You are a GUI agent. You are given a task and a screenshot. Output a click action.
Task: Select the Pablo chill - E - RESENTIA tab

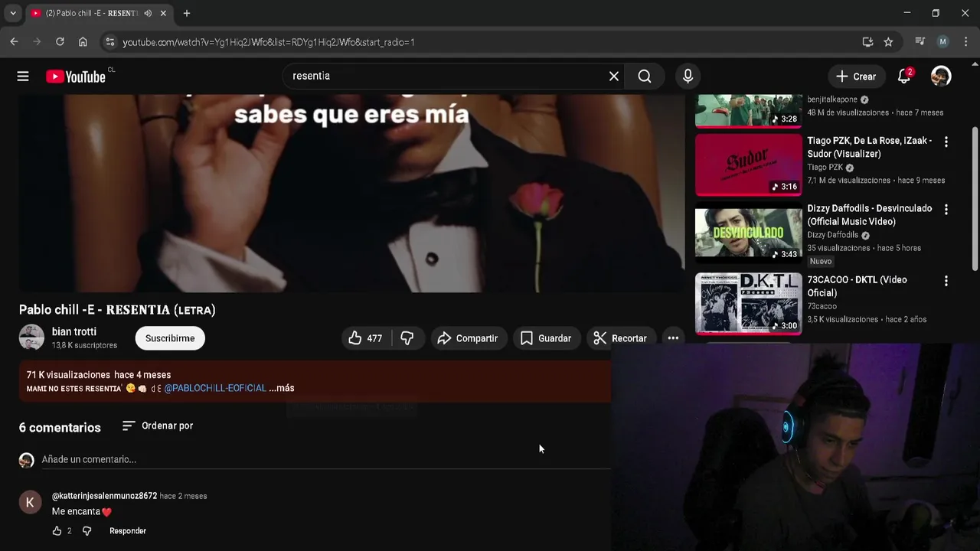(90, 13)
